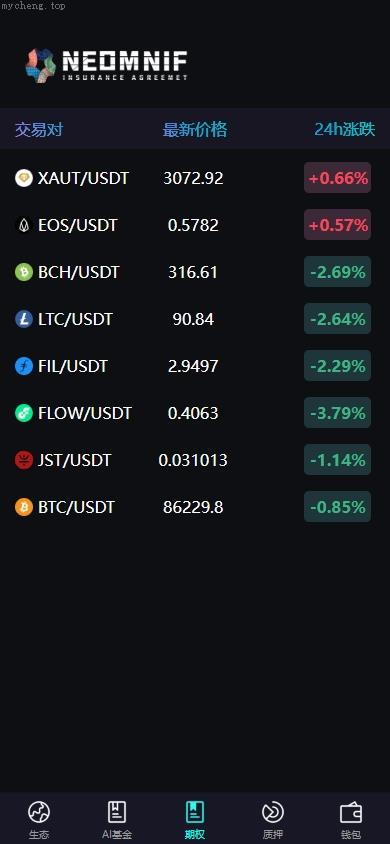Open the AI基金 fund tab icon

pyautogui.click(x=117, y=812)
